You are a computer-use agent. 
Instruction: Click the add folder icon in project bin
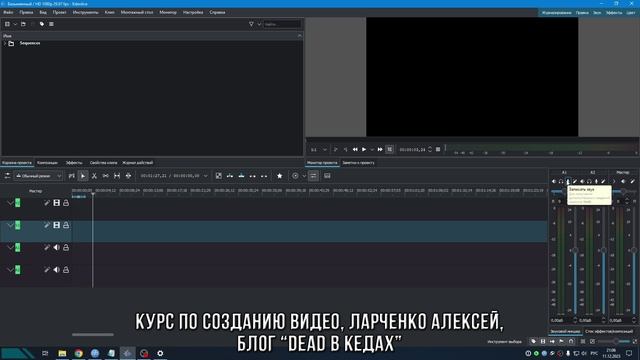pos(23,24)
